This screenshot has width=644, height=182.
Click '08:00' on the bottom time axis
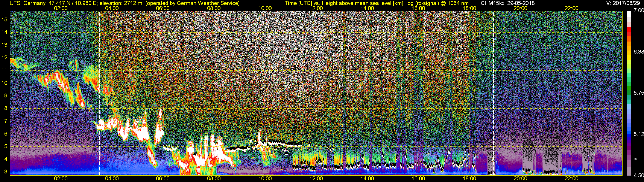pyautogui.click(x=214, y=179)
